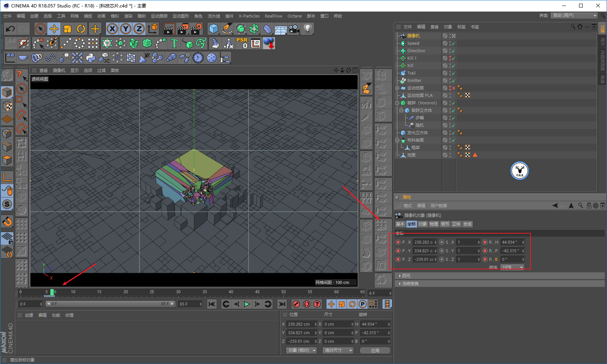Click the timeline frame 30 mark

click(x=178, y=292)
